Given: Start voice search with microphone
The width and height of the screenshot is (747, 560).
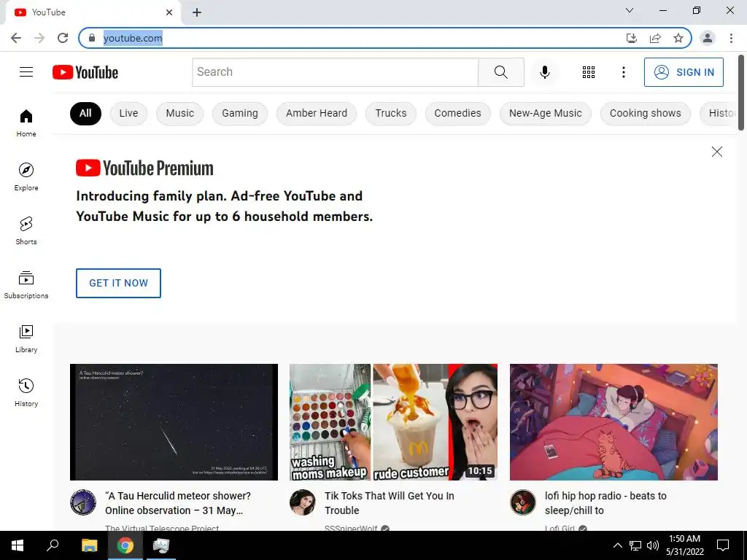Looking at the screenshot, I should pos(544,72).
